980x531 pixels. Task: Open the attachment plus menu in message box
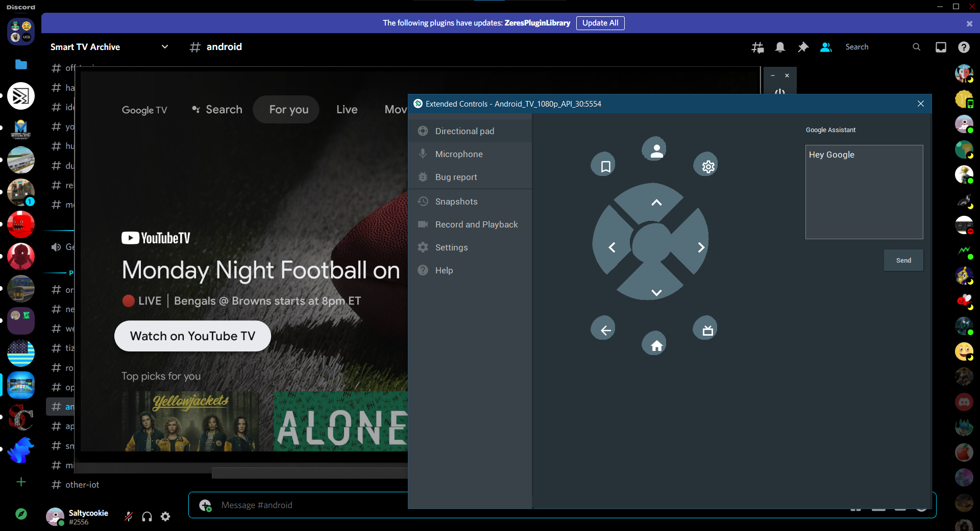(205, 505)
